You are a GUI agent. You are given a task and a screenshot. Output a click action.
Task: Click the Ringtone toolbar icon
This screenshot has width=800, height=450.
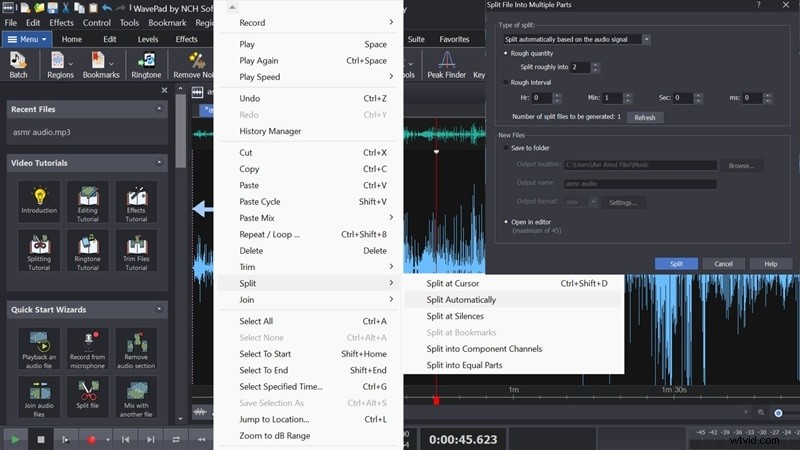pyautogui.click(x=146, y=65)
